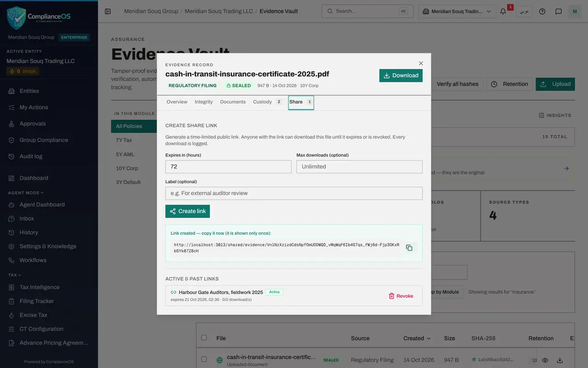Switch to the Integrity tab
Image resolution: width=588 pixels, height=368 pixels.
204,102
